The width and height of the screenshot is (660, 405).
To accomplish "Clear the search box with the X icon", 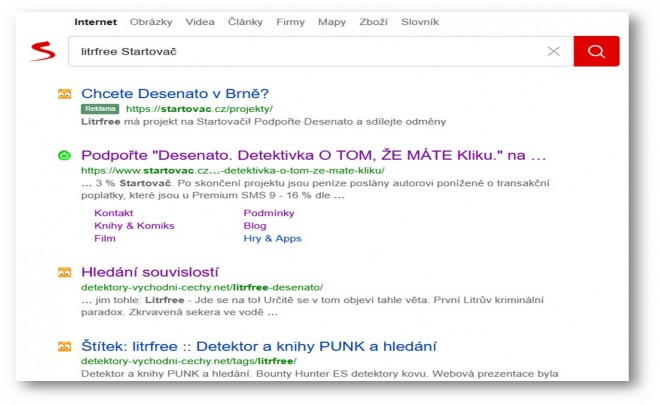I will click(554, 51).
